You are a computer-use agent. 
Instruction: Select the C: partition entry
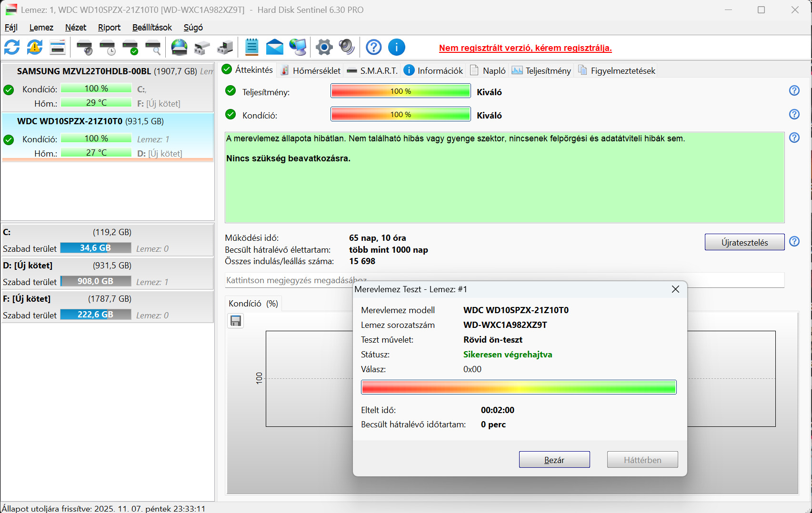(x=108, y=240)
